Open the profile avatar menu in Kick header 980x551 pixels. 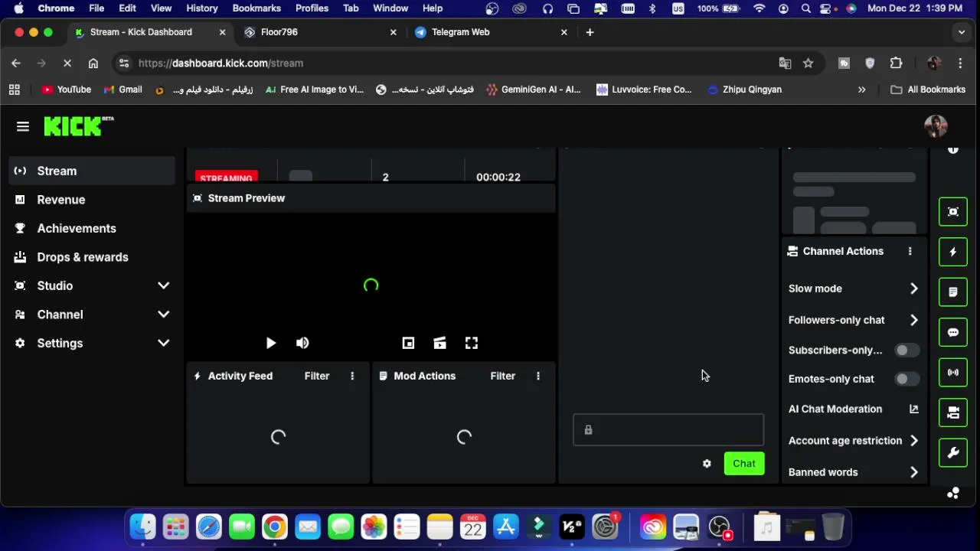point(936,126)
